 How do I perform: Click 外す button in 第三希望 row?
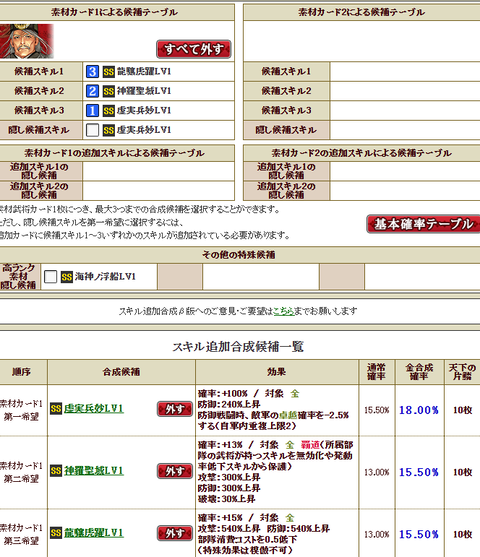click(x=175, y=533)
